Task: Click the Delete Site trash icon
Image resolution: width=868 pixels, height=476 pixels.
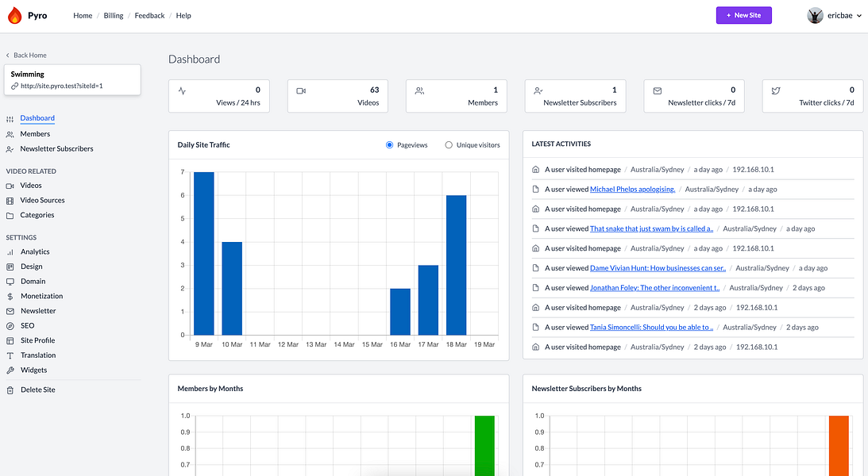Action: pyautogui.click(x=10, y=390)
